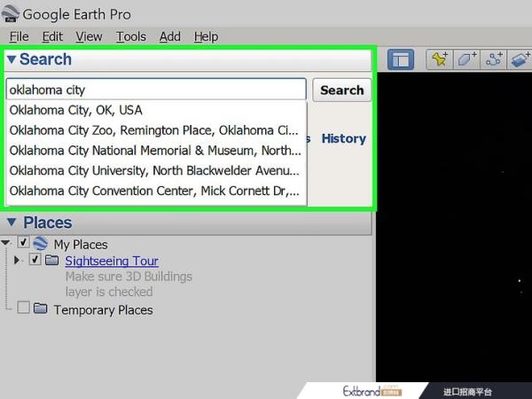Uncheck the My Places checkbox
The width and height of the screenshot is (532, 399).
(23, 242)
